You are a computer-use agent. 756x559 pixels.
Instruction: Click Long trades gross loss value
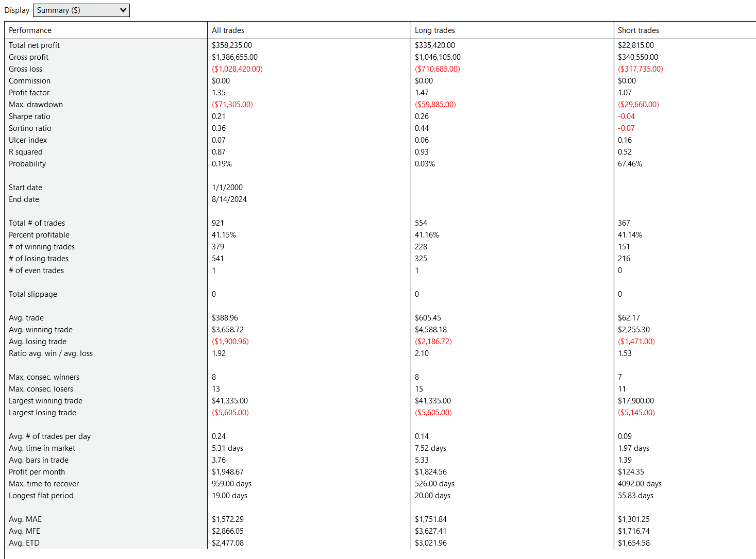click(x=437, y=69)
